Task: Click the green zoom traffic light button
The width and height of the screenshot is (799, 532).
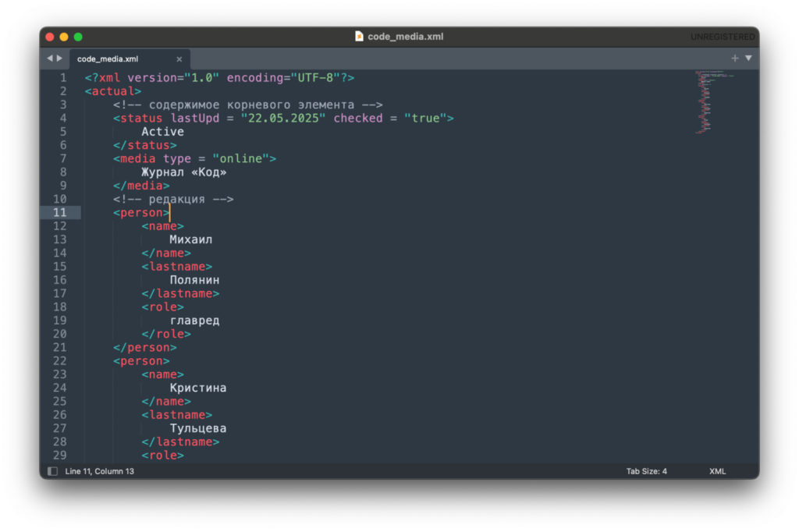Action: (x=77, y=36)
